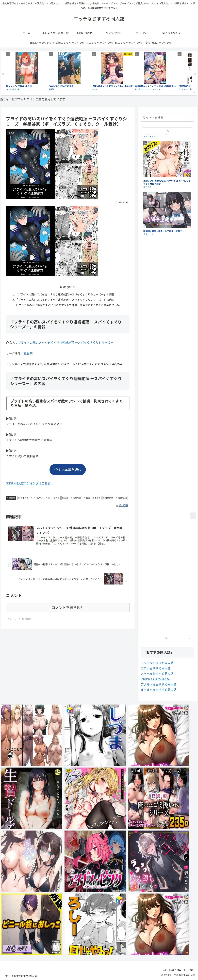
Task: Click the search magnifier icon
Action: [x=191, y=118]
